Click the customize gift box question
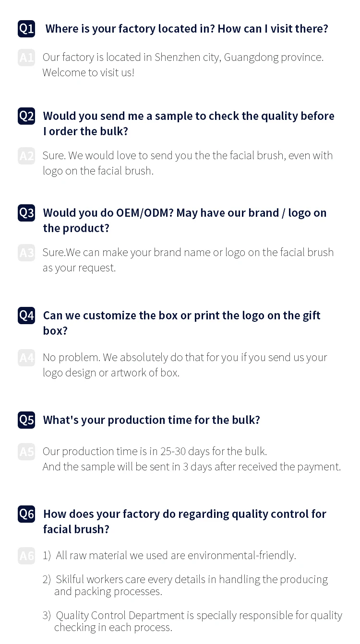Viewport: 360px width, 644px height. coord(181,323)
